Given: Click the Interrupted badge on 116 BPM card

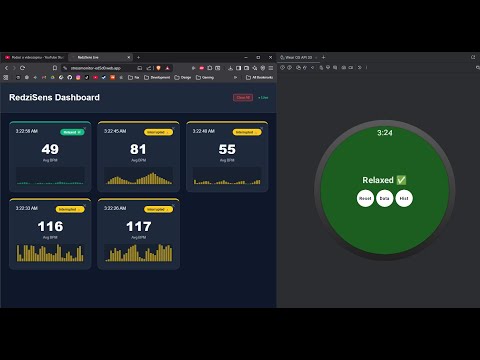Looking at the screenshot, I should pyautogui.click(x=70, y=209).
